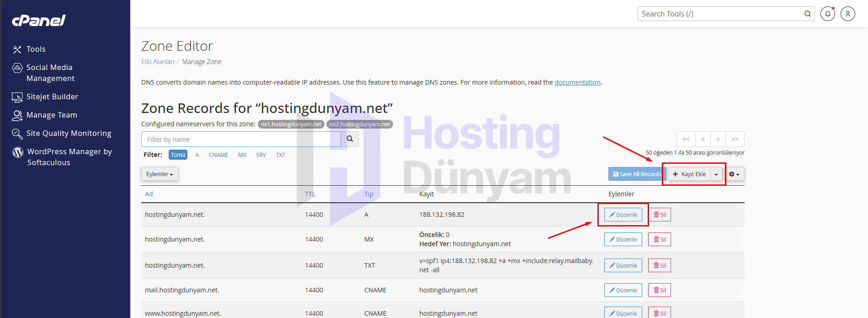The width and height of the screenshot is (868, 318).
Task: Delete mail.hostingdunyam.net record with Sil
Action: click(660, 290)
